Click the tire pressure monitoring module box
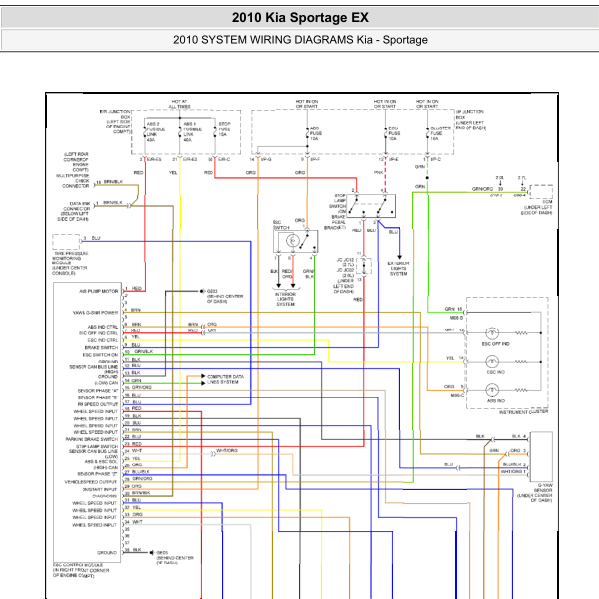599x599 pixels. (x=66, y=242)
